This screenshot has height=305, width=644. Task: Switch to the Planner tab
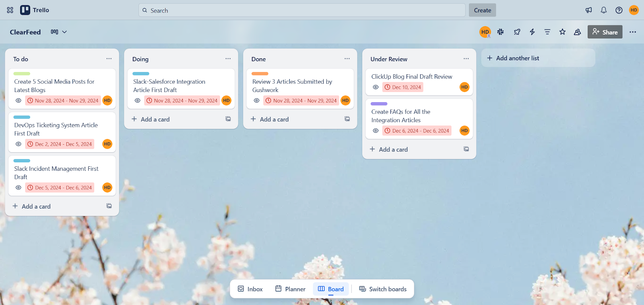pyautogui.click(x=290, y=289)
